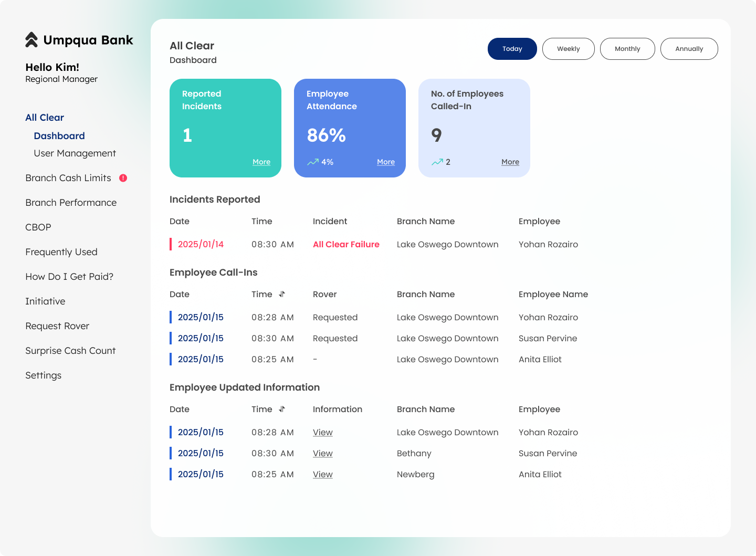Open the Request Rover page

coord(57,326)
